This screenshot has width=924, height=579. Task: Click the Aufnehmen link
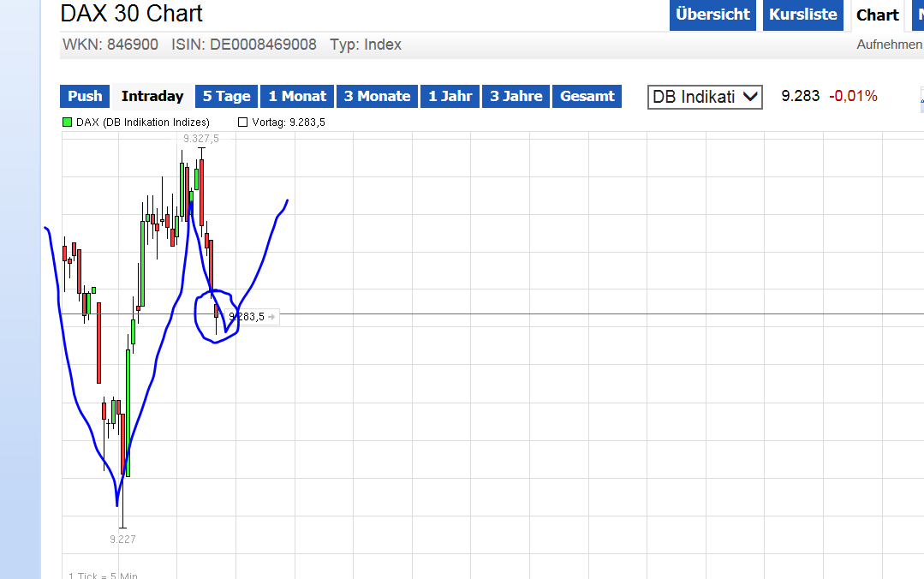point(889,45)
